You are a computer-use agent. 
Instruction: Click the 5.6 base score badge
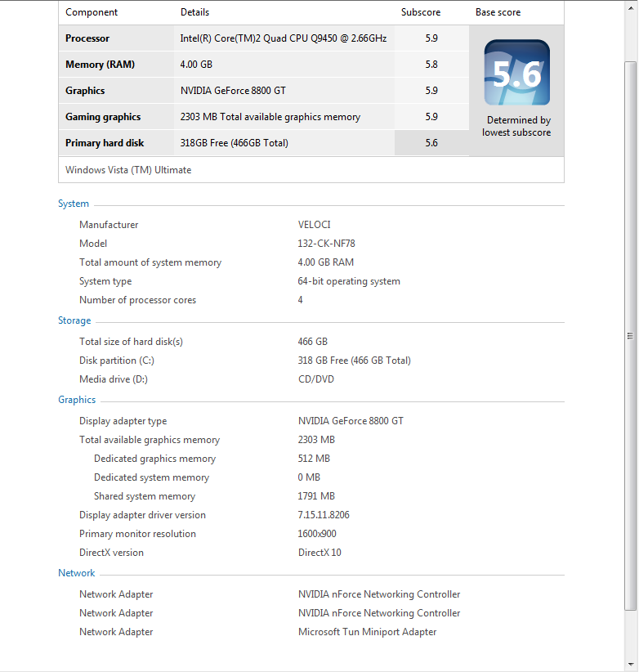[517, 73]
